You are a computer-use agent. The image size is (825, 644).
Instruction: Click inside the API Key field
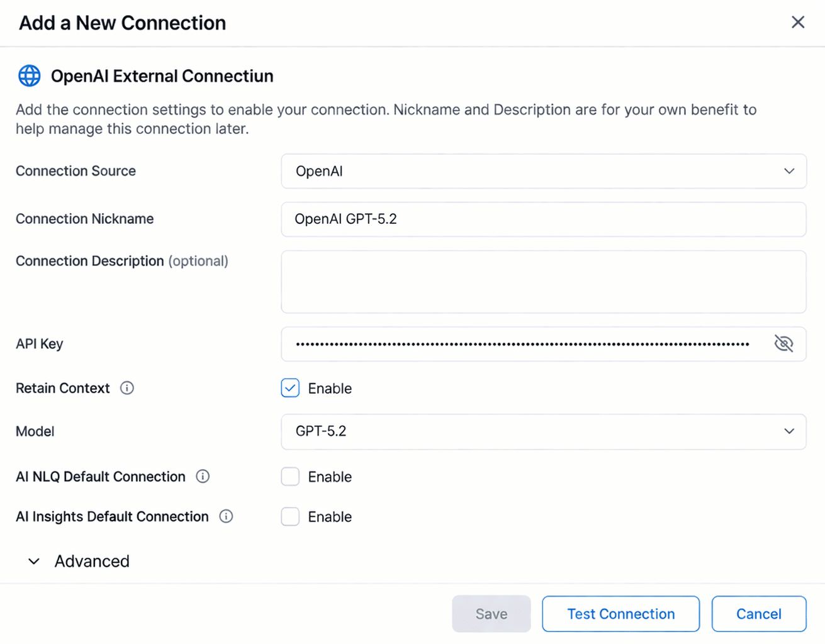pyautogui.click(x=522, y=344)
